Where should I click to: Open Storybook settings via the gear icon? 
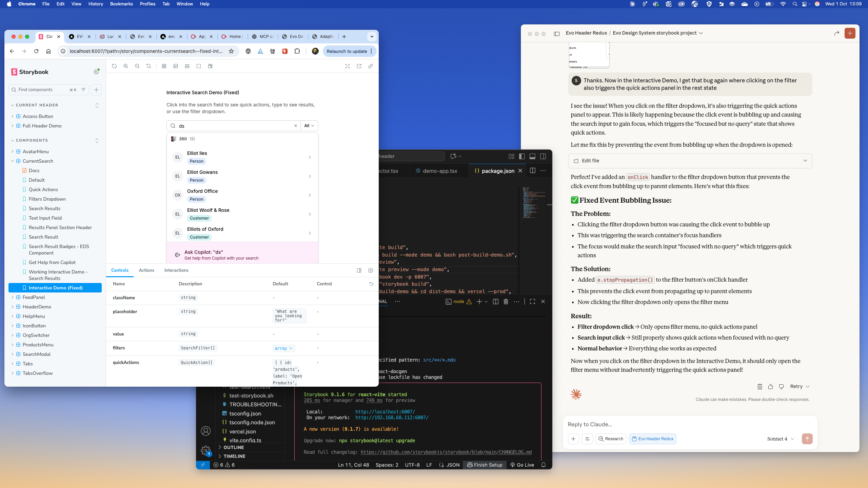tap(97, 72)
